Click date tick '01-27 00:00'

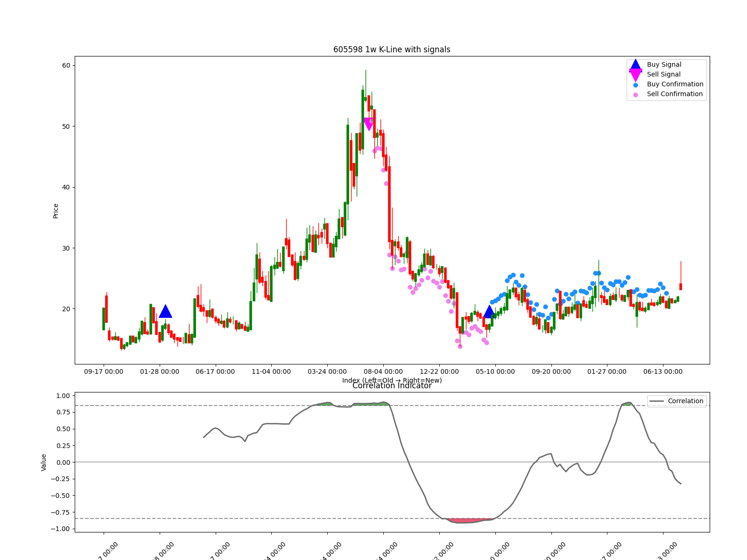[607, 372]
